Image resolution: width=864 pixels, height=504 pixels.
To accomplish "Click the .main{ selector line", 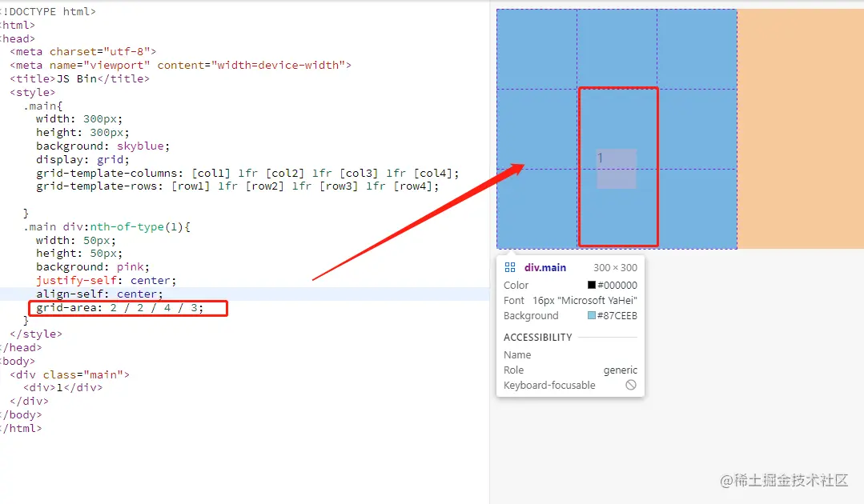I will [42, 106].
